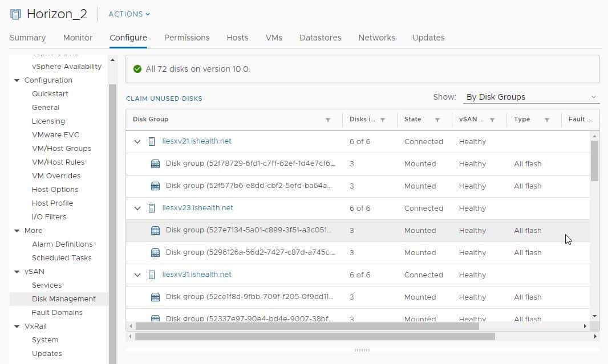Click the CLAIM UNUSED DISKS link
Image resolution: width=608 pixels, height=364 pixels.
pyautogui.click(x=164, y=98)
